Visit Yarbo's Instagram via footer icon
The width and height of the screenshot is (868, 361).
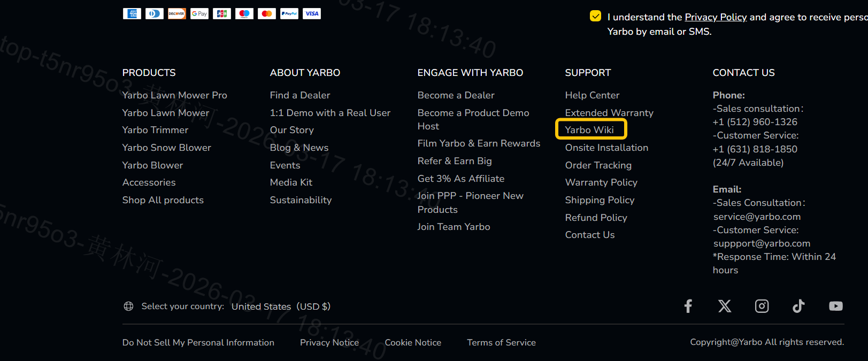click(x=762, y=306)
